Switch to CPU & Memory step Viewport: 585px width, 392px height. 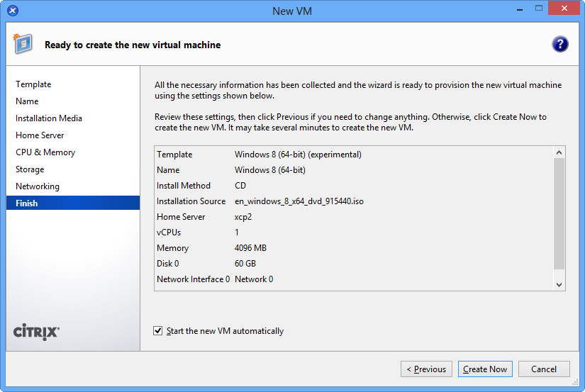point(45,152)
